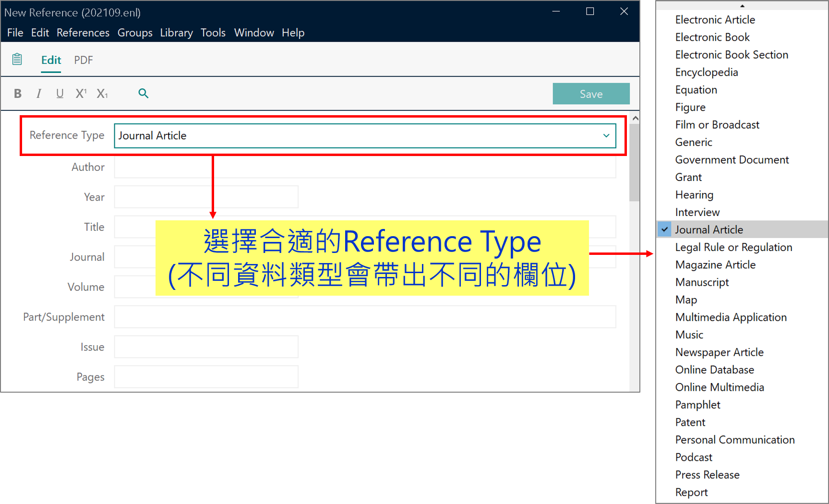Select Magazine Article type
Screen dimensions: 829x504
(x=715, y=264)
